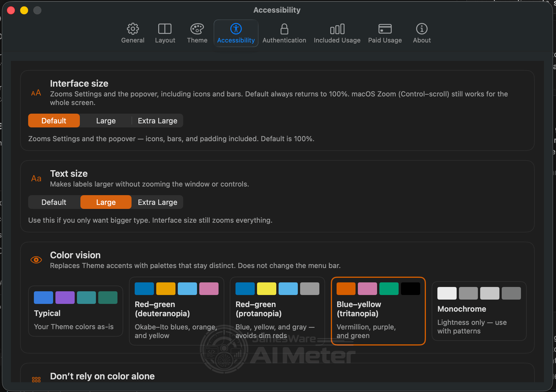Set Interface size to Large
This screenshot has width=556, height=392.
coord(106,121)
